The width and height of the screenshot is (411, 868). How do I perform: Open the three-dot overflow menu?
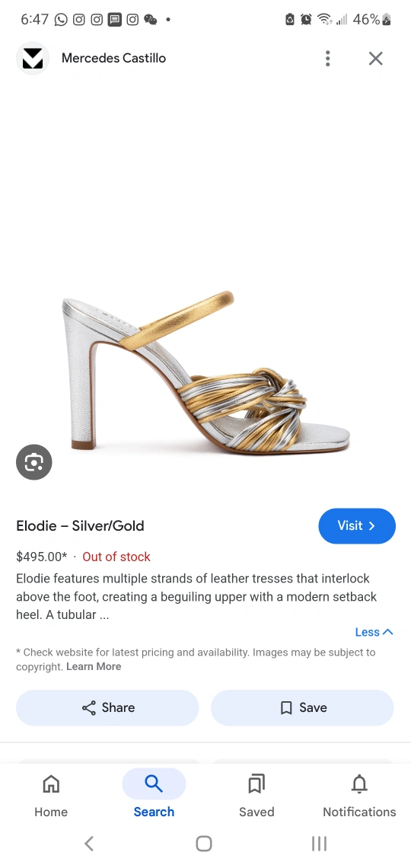coord(327,58)
